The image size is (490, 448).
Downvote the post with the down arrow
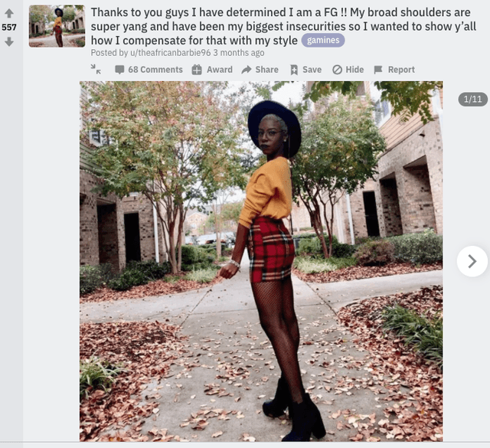(x=9, y=41)
